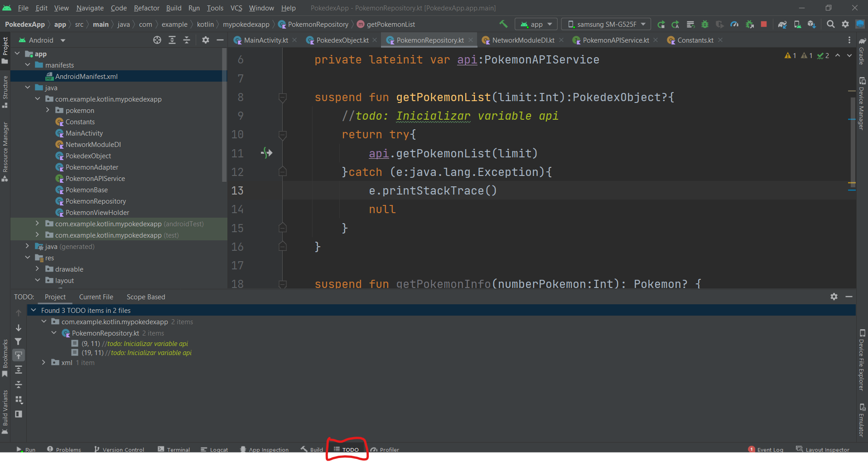Viewport: 868px width, 463px height.
Task: Toggle Autoscroll to Source in TODO panel
Action: coord(19,355)
